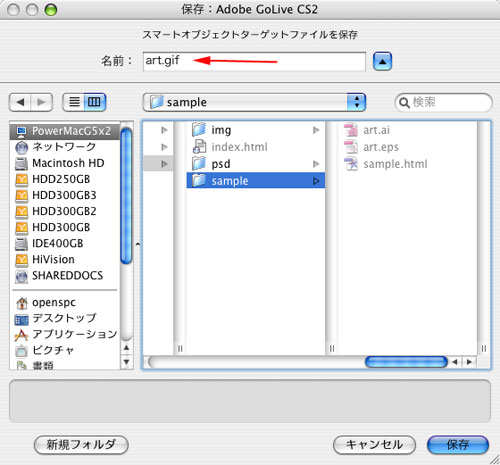Switch to list view mode

[x=74, y=102]
